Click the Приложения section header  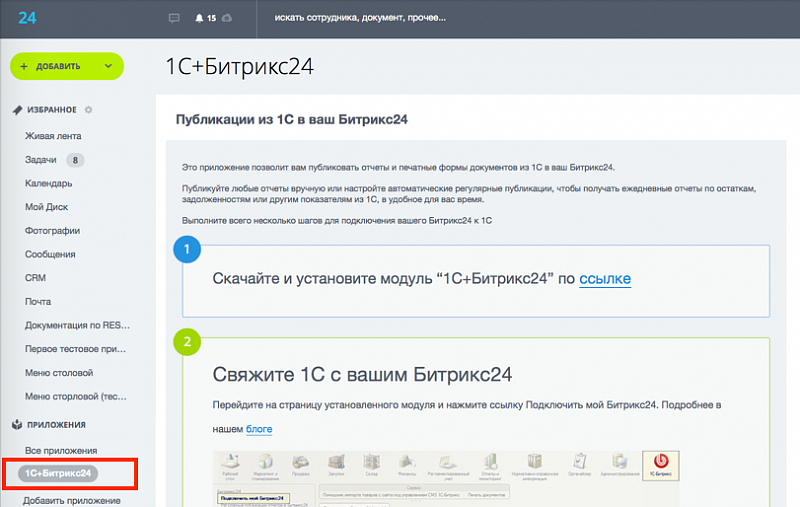(56, 425)
